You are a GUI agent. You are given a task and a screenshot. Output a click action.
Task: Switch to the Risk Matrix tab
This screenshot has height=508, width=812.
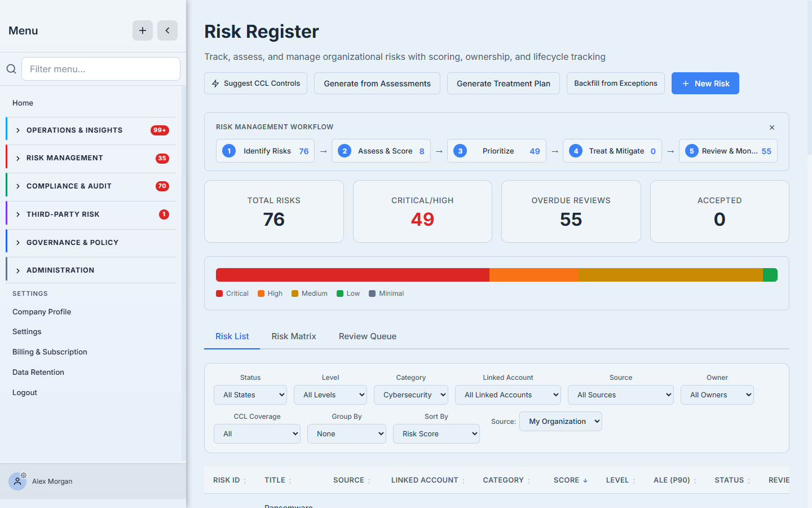coord(294,336)
